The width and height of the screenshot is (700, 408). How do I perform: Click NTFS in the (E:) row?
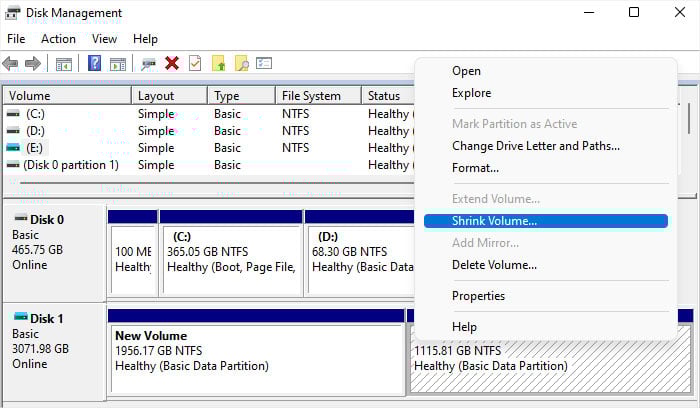[x=296, y=148]
